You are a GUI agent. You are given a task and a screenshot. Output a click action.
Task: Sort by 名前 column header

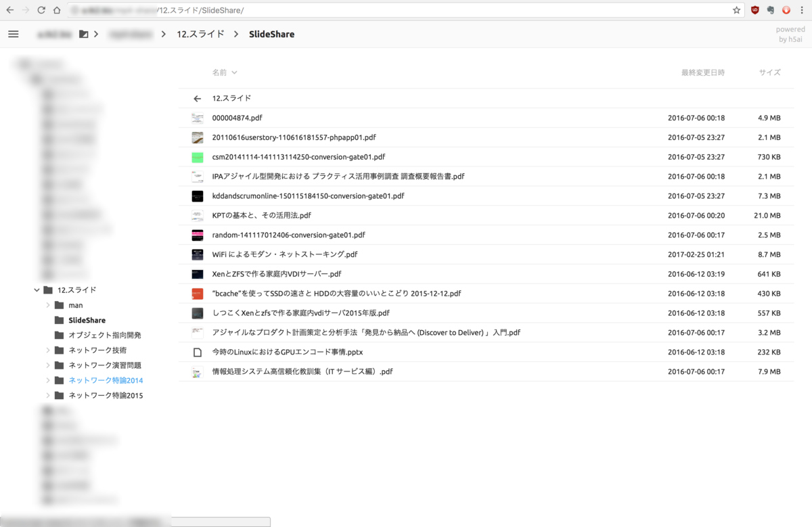click(224, 72)
